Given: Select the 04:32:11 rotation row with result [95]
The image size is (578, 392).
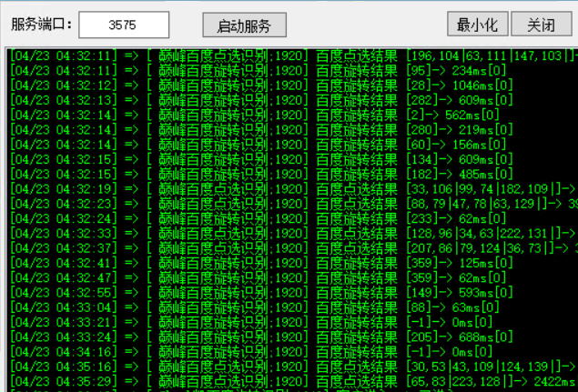Looking at the screenshot, I should 258,70.
